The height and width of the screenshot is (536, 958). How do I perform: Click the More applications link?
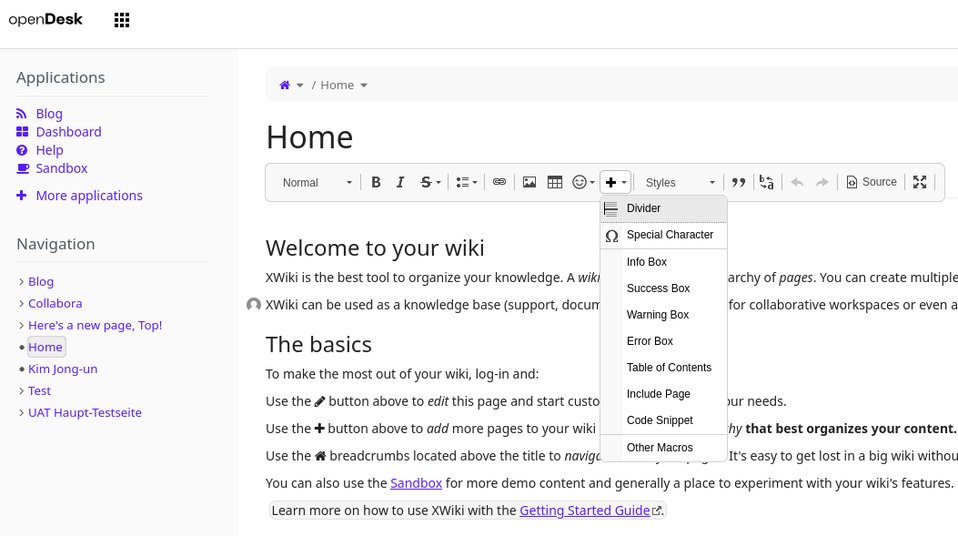pyautogui.click(x=88, y=196)
